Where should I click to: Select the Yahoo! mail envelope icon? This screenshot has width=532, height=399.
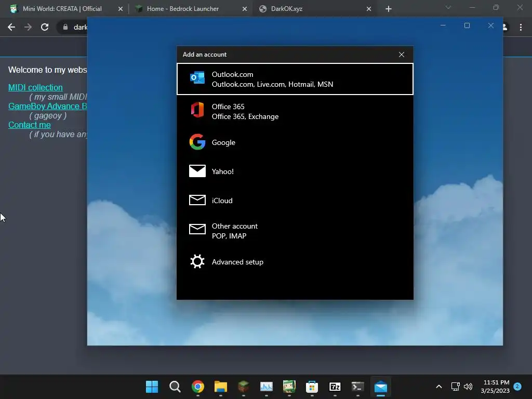(x=197, y=171)
